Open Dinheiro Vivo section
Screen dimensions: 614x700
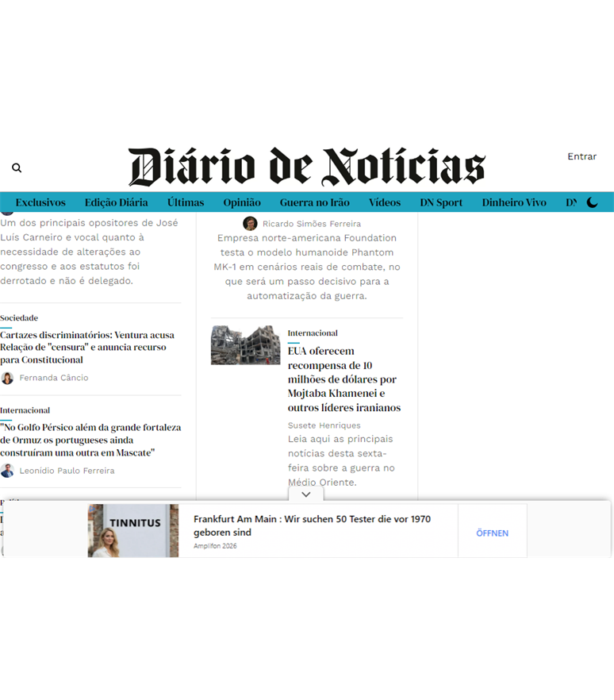point(514,202)
